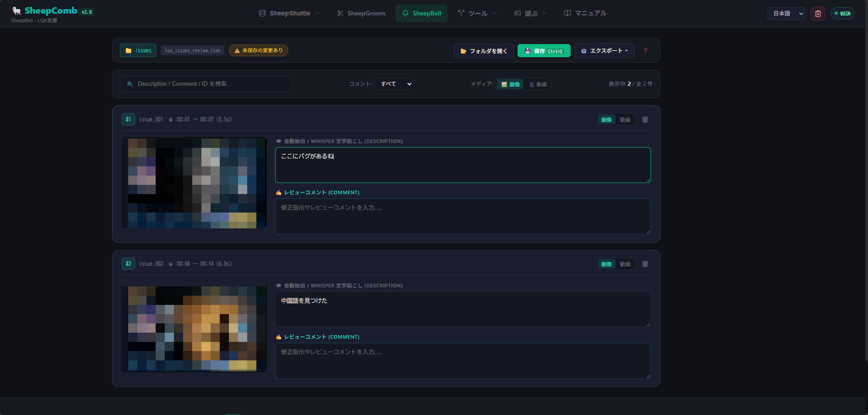Expand the 遊ぶ menu
This screenshot has width=868, height=415.
coord(530,13)
